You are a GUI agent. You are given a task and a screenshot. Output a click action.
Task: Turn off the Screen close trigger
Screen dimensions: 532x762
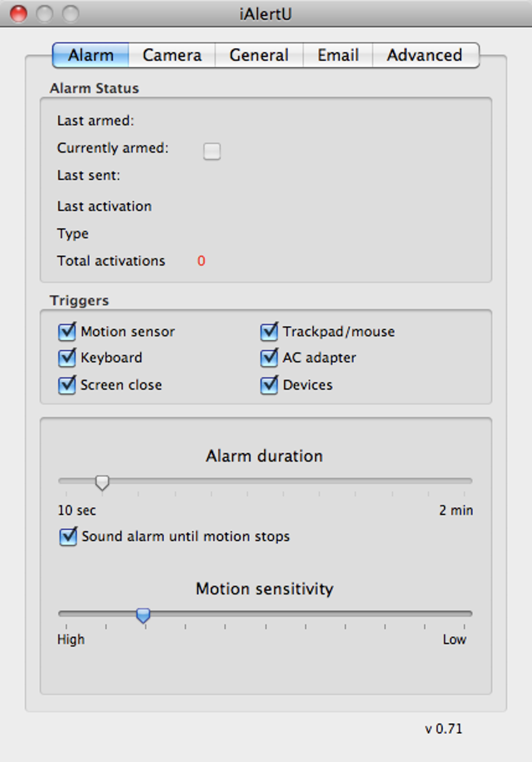[67, 385]
